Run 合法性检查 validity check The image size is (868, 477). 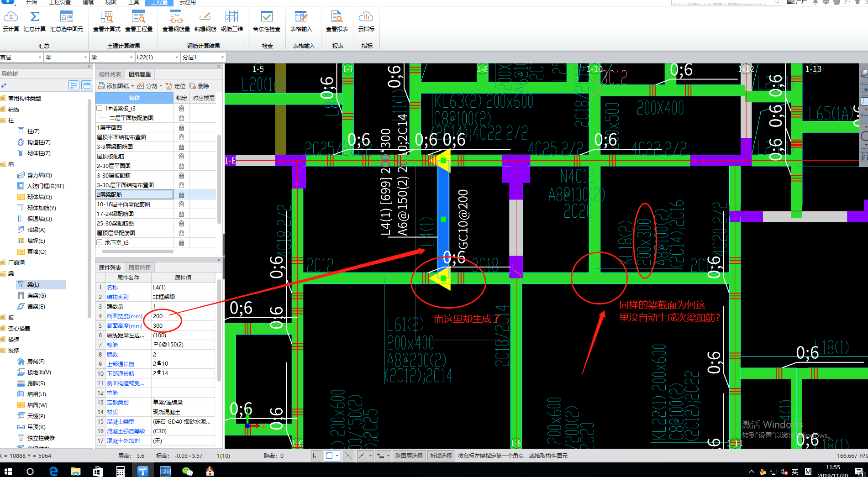click(267, 21)
